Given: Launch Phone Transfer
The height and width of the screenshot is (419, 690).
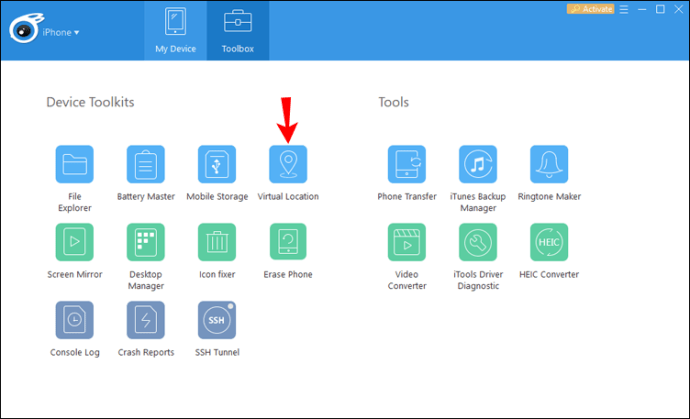Looking at the screenshot, I should coord(407,164).
